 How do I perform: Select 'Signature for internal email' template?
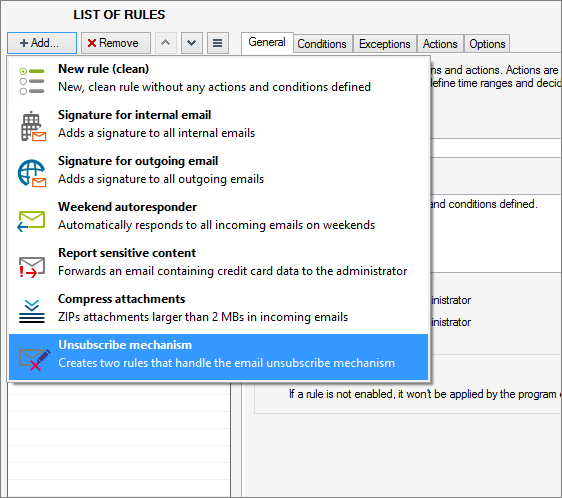click(134, 115)
